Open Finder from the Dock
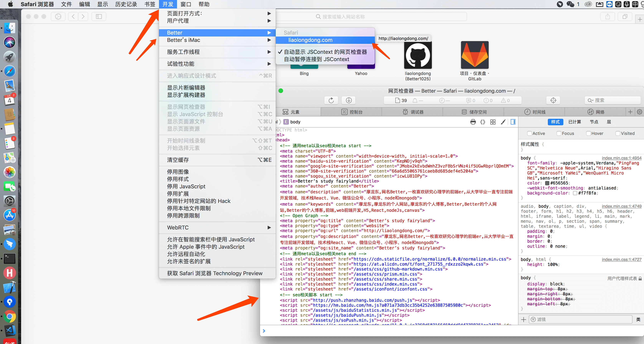 coord(9,28)
